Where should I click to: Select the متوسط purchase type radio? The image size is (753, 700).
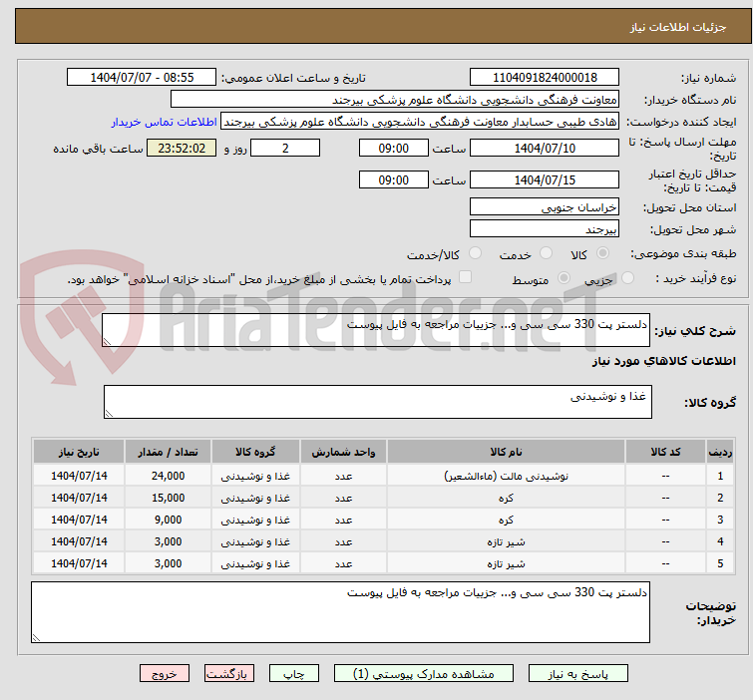[x=565, y=279]
